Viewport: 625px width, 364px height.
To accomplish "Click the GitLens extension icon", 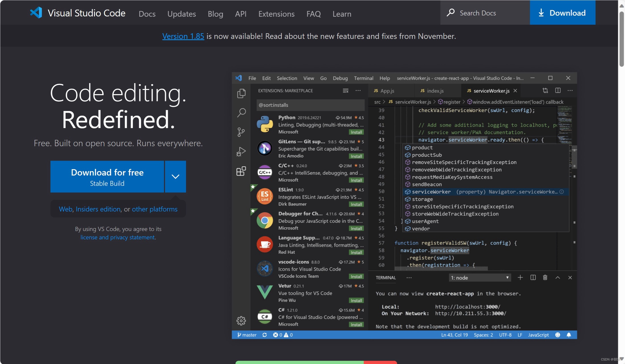I will (x=265, y=148).
